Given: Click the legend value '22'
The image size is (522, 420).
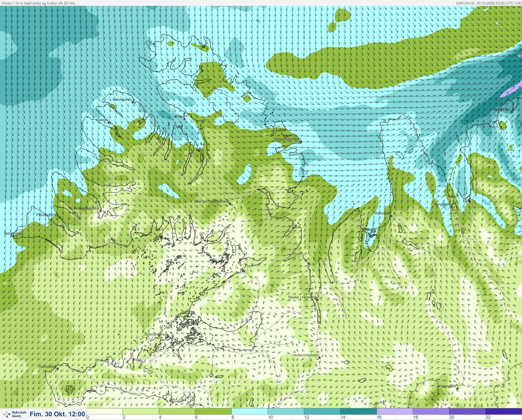Looking at the screenshot, I should [488, 417].
